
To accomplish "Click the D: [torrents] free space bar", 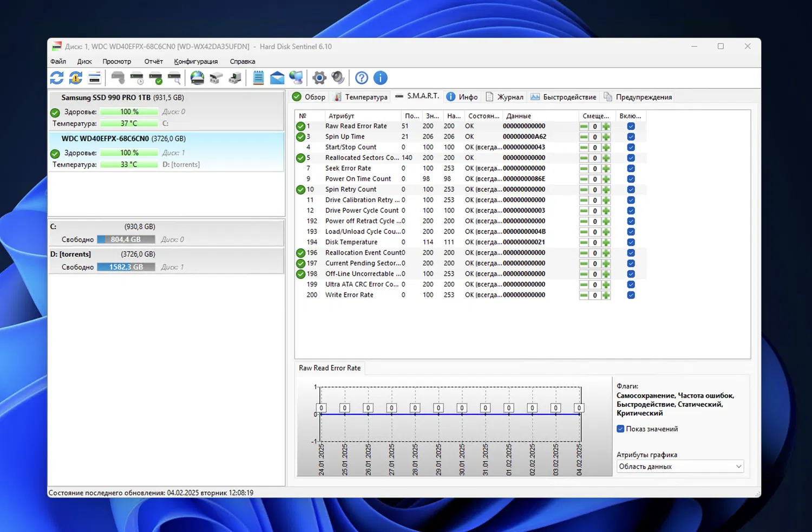I will tap(126, 267).
